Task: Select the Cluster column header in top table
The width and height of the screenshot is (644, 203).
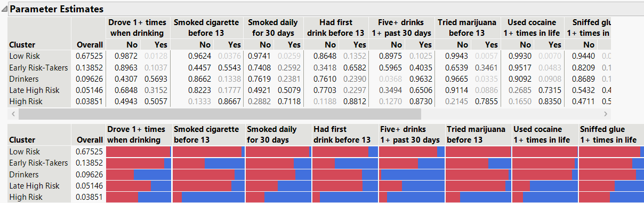Action: (x=22, y=44)
